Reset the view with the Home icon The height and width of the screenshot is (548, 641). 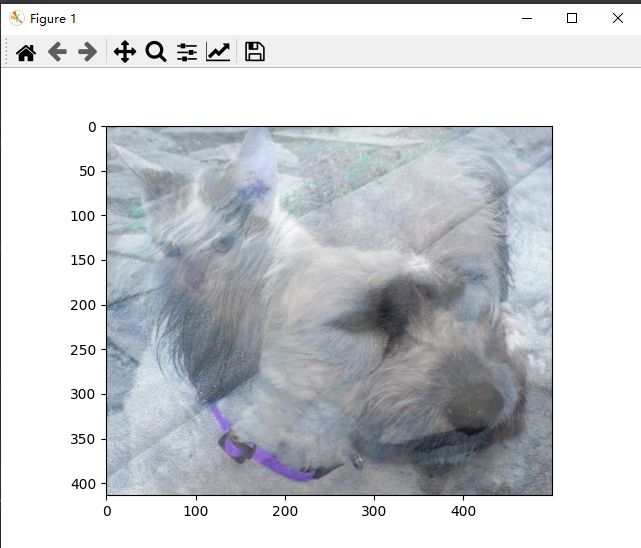[26, 52]
